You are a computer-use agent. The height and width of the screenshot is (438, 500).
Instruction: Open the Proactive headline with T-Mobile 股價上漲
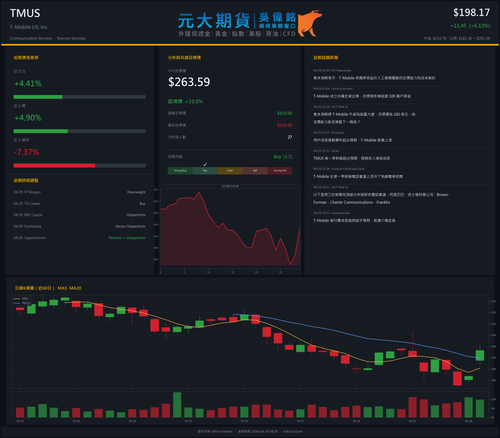(x=352, y=140)
